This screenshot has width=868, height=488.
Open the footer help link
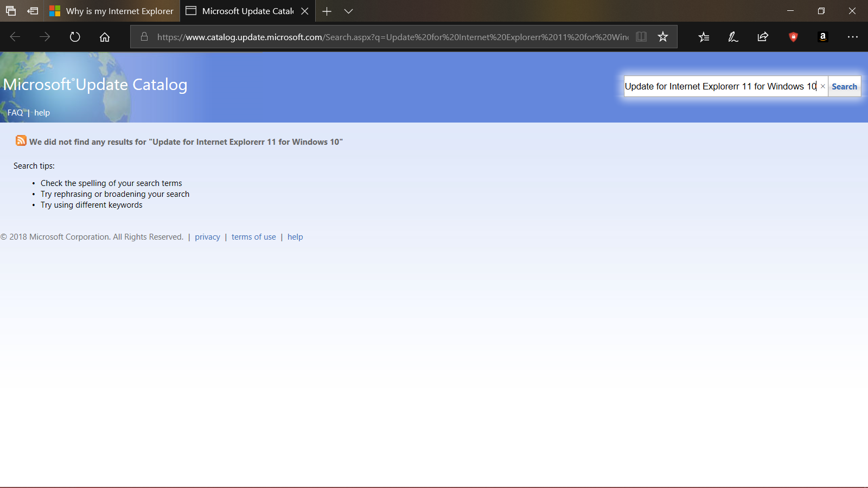coord(295,237)
